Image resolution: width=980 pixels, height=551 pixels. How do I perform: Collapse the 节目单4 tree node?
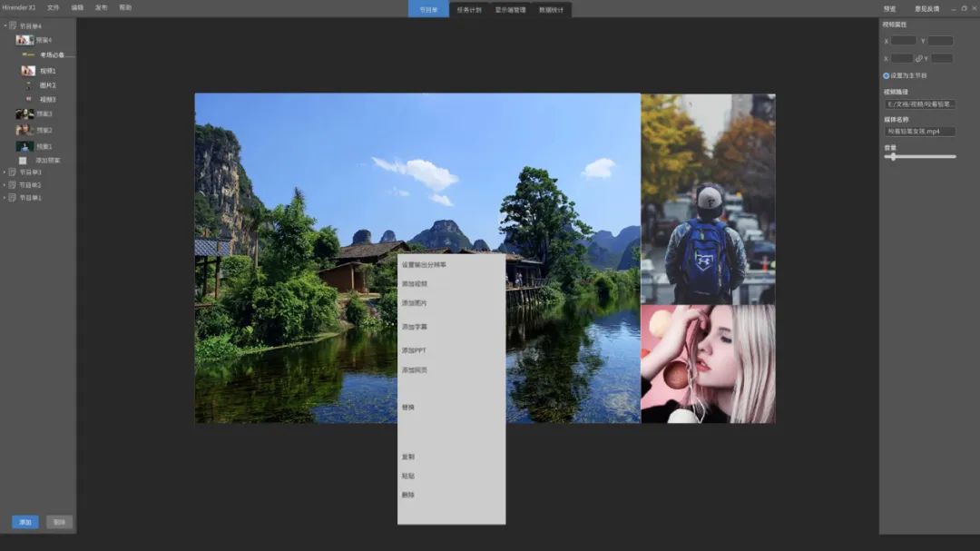click(x=5, y=26)
